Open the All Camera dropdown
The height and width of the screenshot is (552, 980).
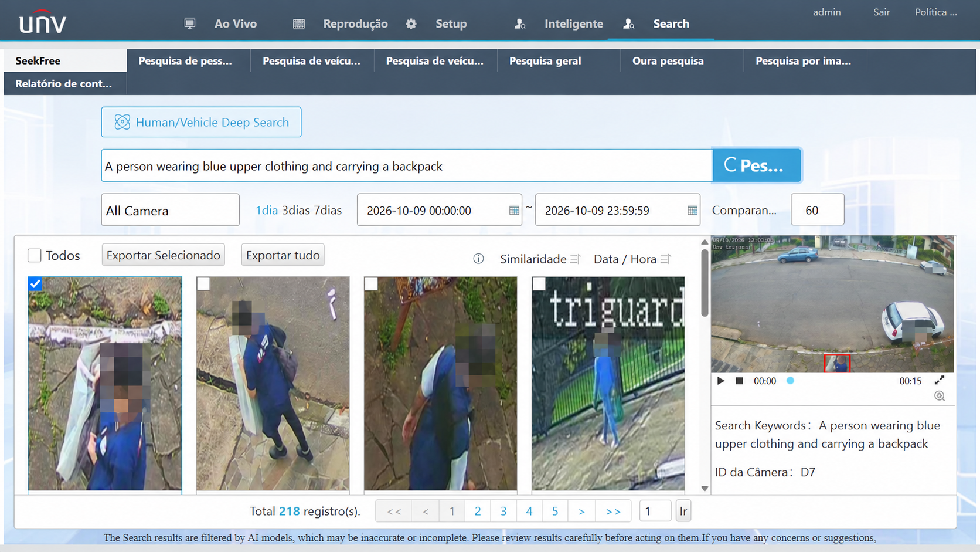coord(170,210)
